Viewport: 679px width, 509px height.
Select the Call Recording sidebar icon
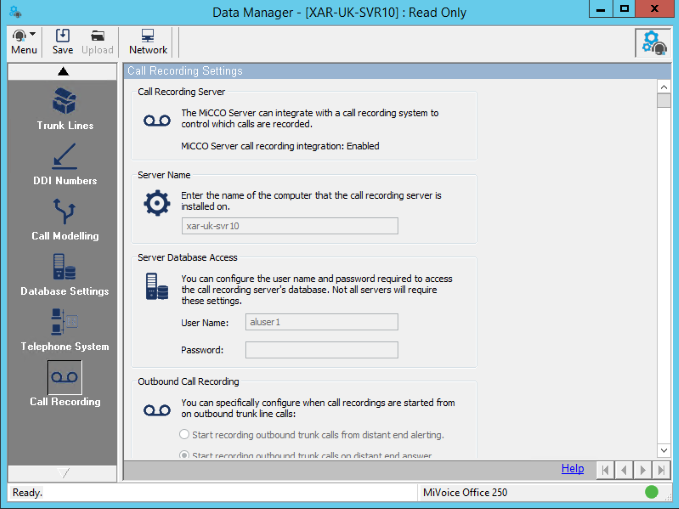click(65, 381)
